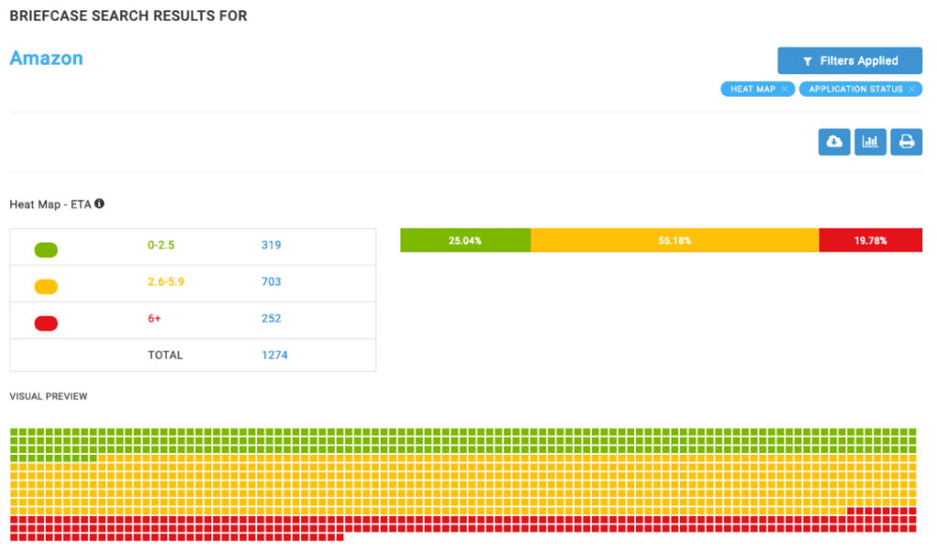Viewport: 937px width, 560px height.
Task: Select the yellow 55.18% bar segment
Action: (x=674, y=241)
